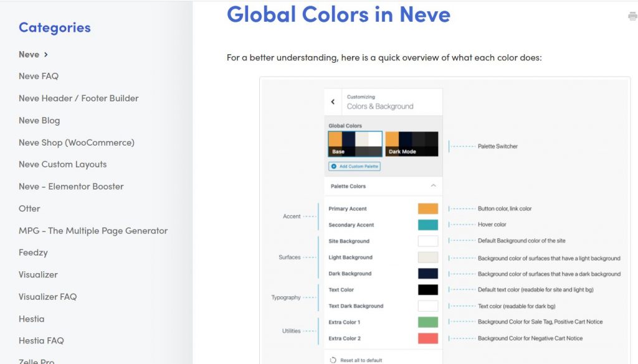This screenshot has width=638, height=364.
Task: Open the Neve FAQ category
Action: (39, 76)
